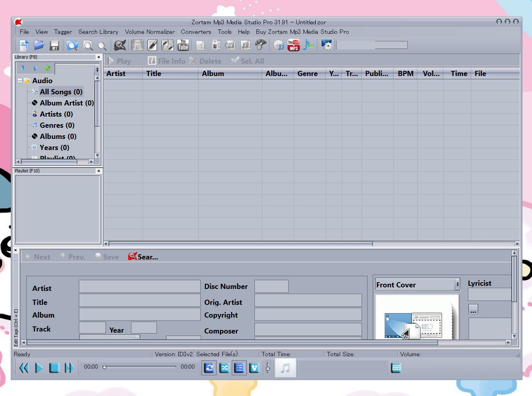The width and height of the screenshot is (532, 396).
Task: Click the Play button above song list
Action: [119, 61]
